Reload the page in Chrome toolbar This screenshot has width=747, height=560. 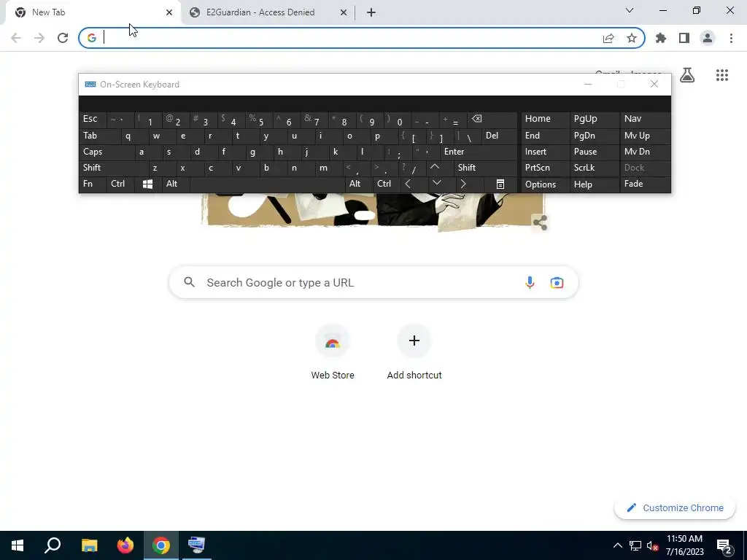(x=63, y=38)
